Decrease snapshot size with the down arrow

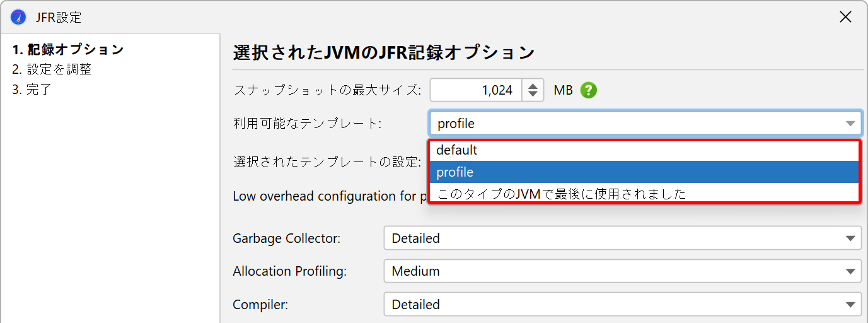[x=533, y=95]
